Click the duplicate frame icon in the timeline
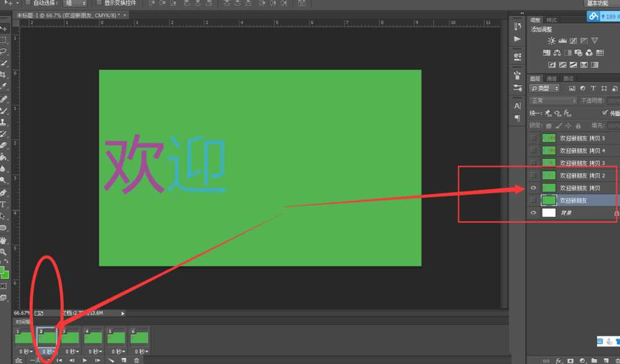620x364 pixels. coord(123,360)
